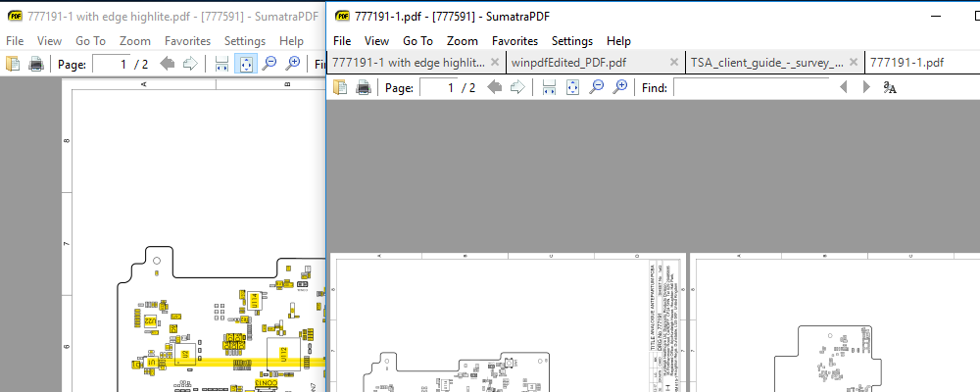This screenshot has width=980, height=392.
Task: Click Zoom Out magnifier in background window
Action: (269, 64)
